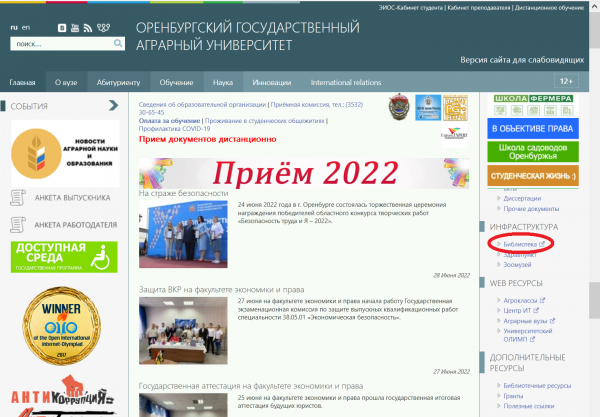The height and width of the screenshot is (417, 600).
Task: Click the page vertical scrollbar thumb
Action: point(594,300)
